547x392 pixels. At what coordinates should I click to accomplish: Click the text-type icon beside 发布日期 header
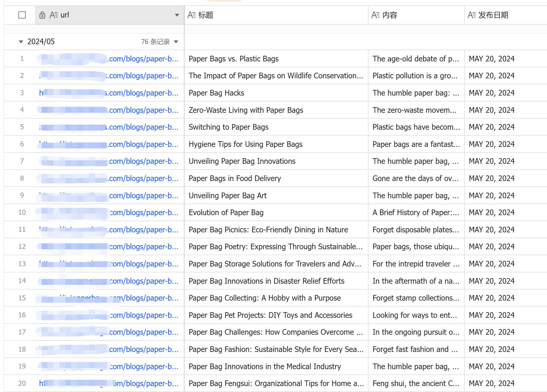point(472,15)
